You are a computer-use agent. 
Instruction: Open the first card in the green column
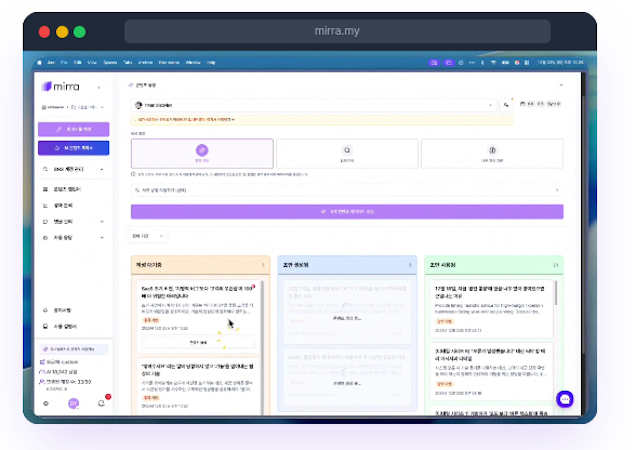point(492,309)
